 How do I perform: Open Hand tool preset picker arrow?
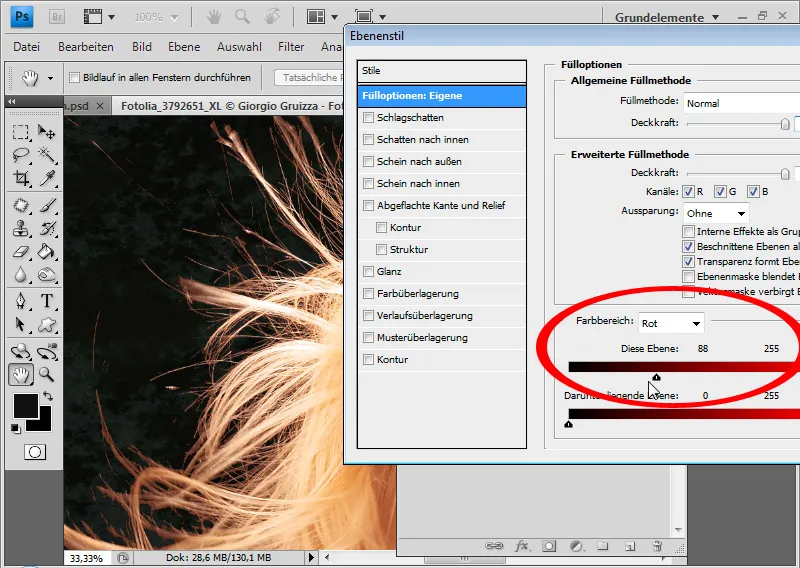[x=50, y=78]
